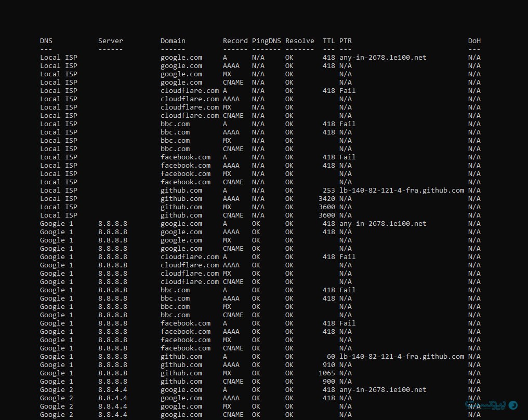Click the PingDNS column header
The height and width of the screenshot is (420, 528).
(x=266, y=41)
